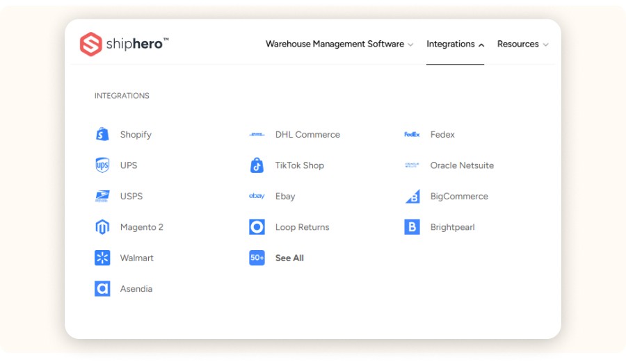This screenshot has width=626, height=364.
Task: Click the Oracle Netsuite logo icon
Action: (412, 165)
